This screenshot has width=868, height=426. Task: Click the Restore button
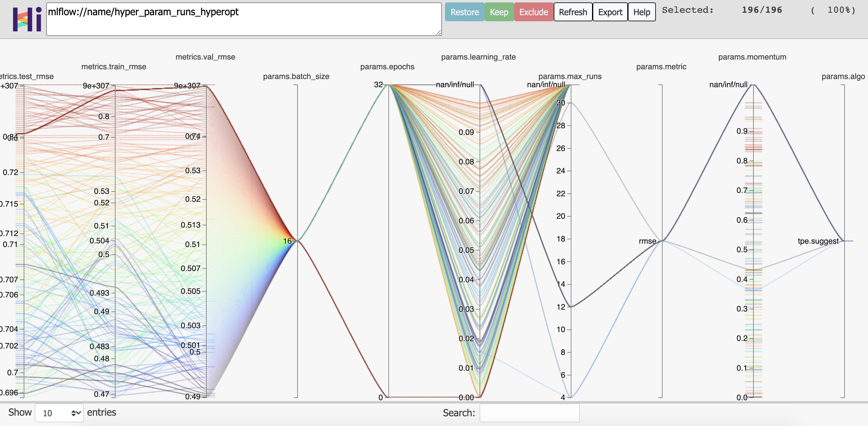(x=464, y=12)
